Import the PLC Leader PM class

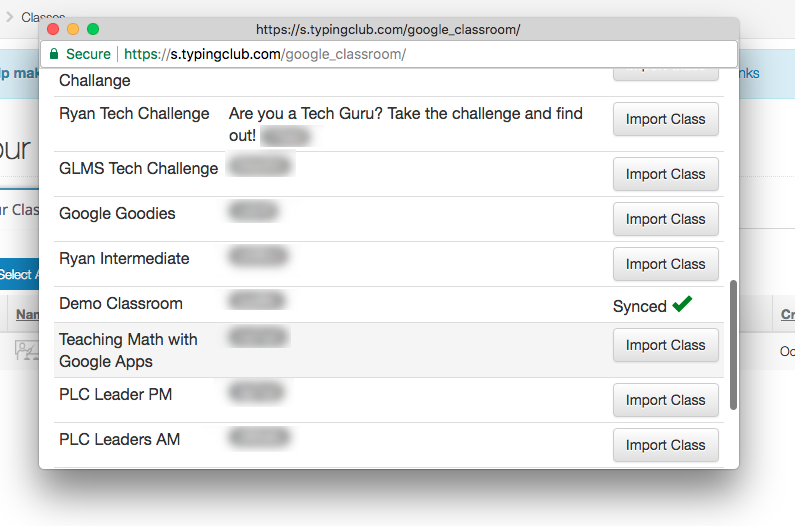coord(665,400)
